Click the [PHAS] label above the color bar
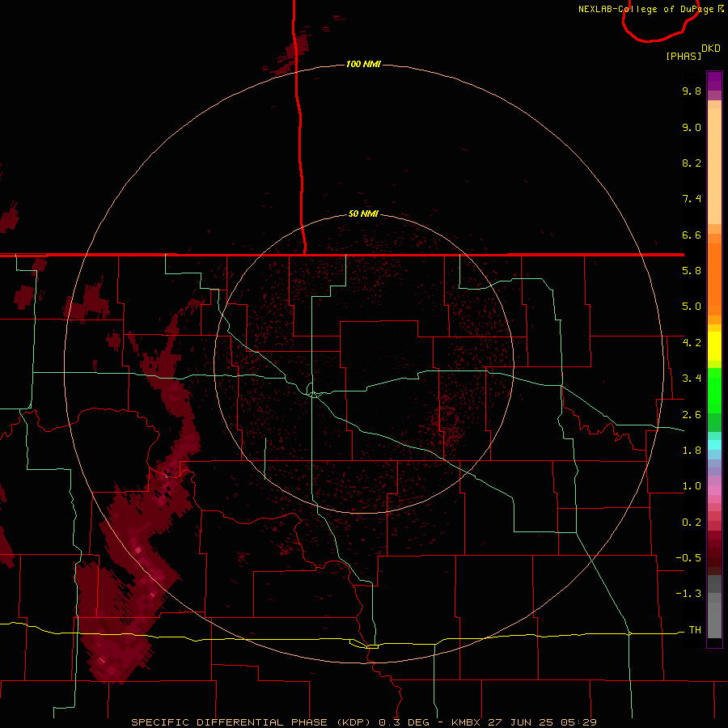Image resolution: width=728 pixels, height=728 pixels. (684, 56)
